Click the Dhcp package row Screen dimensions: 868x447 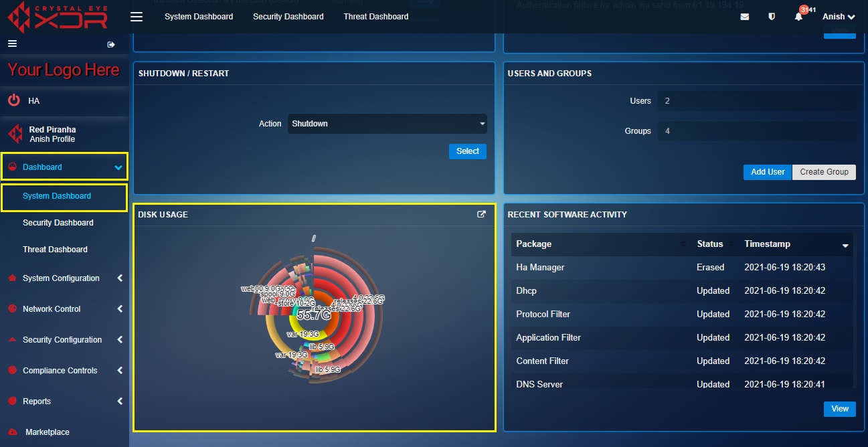pos(683,291)
